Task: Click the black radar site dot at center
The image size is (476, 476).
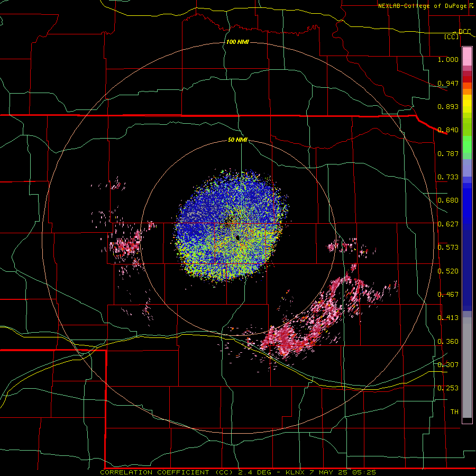Action: (237, 237)
